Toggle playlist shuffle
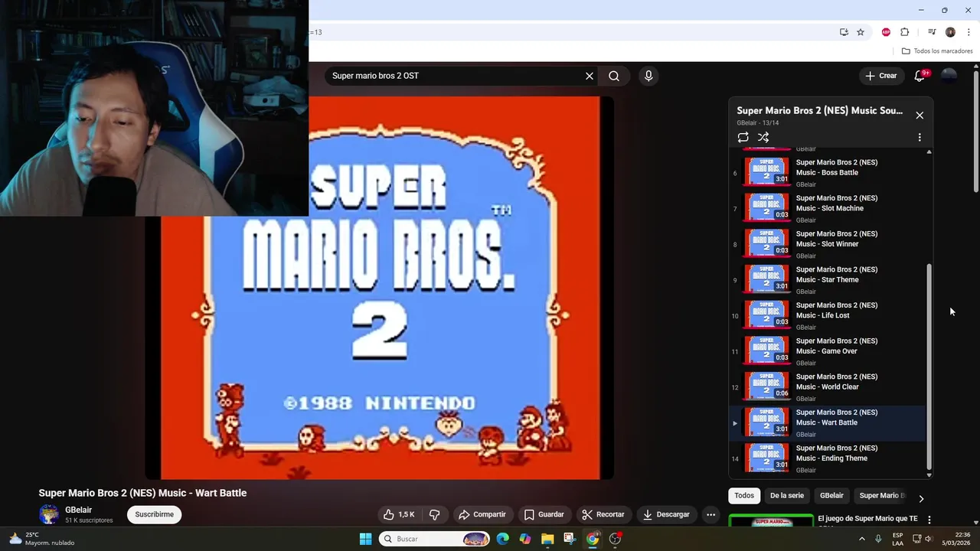The width and height of the screenshot is (980, 551). click(763, 138)
